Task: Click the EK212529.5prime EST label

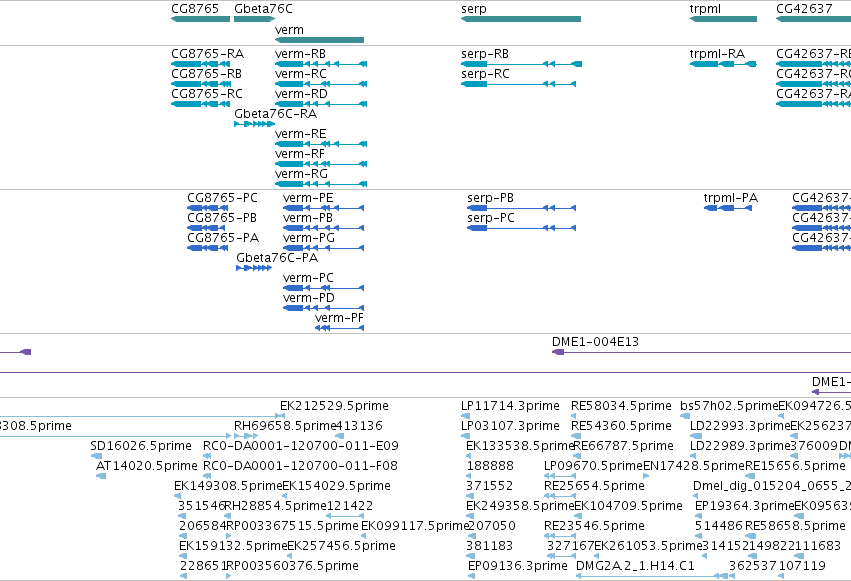Action: point(334,406)
